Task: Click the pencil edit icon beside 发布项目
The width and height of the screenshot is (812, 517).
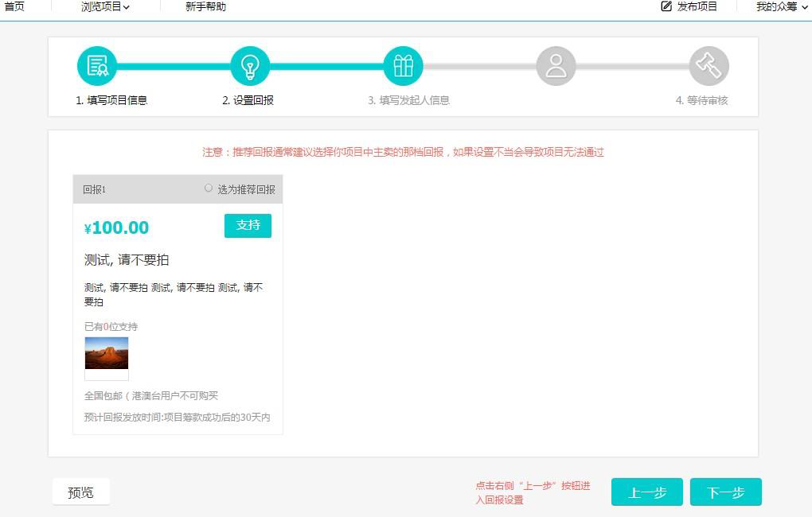Action: coord(666,6)
